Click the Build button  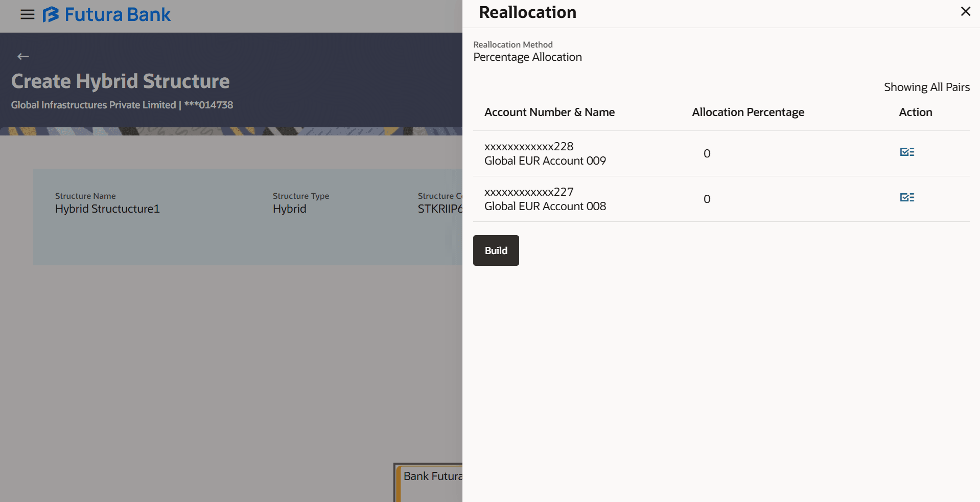pos(496,250)
